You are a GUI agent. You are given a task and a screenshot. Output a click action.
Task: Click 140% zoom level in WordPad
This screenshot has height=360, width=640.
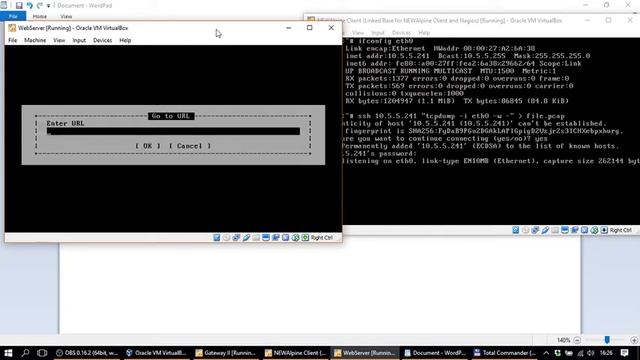pos(563,340)
